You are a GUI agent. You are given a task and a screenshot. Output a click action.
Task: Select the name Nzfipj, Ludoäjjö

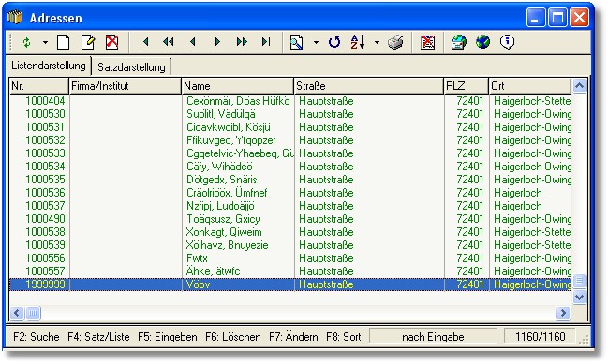(x=220, y=206)
